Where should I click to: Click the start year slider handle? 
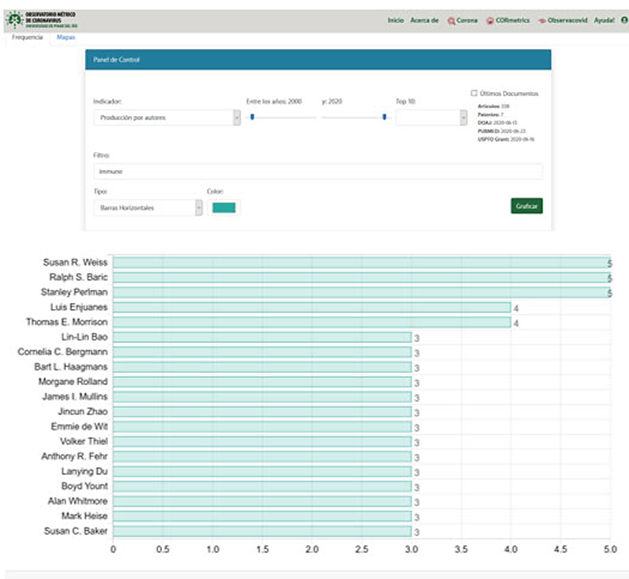tap(252, 117)
